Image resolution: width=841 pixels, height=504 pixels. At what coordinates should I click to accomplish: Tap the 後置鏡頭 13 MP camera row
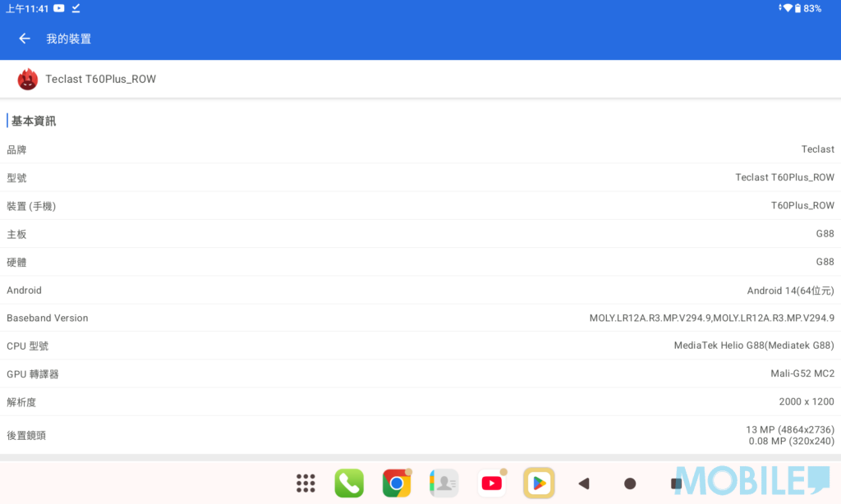pos(420,435)
